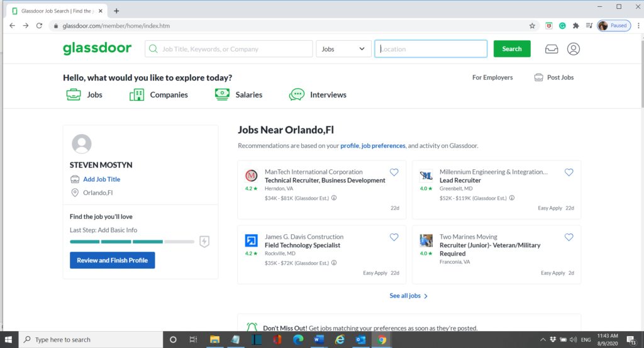Click the Orlando,Fl location text in profile
The height and width of the screenshot is (348, 644).
[x=97, y=193]
